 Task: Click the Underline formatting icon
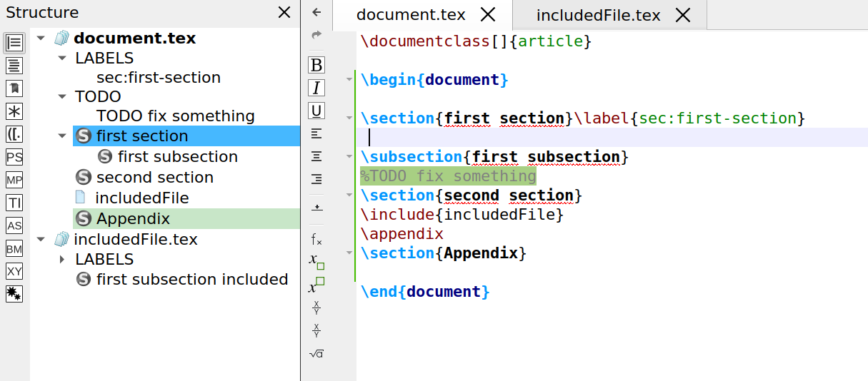pos(316,111)
